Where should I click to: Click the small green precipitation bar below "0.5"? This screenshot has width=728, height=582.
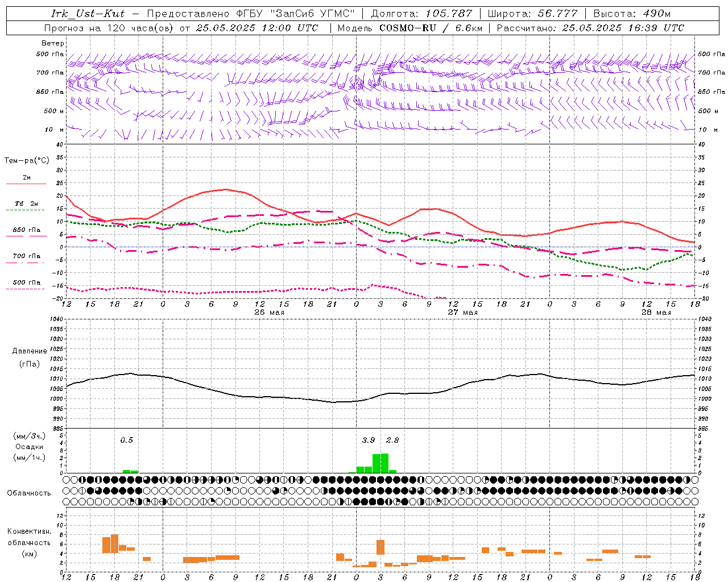(x=126, y=471)
